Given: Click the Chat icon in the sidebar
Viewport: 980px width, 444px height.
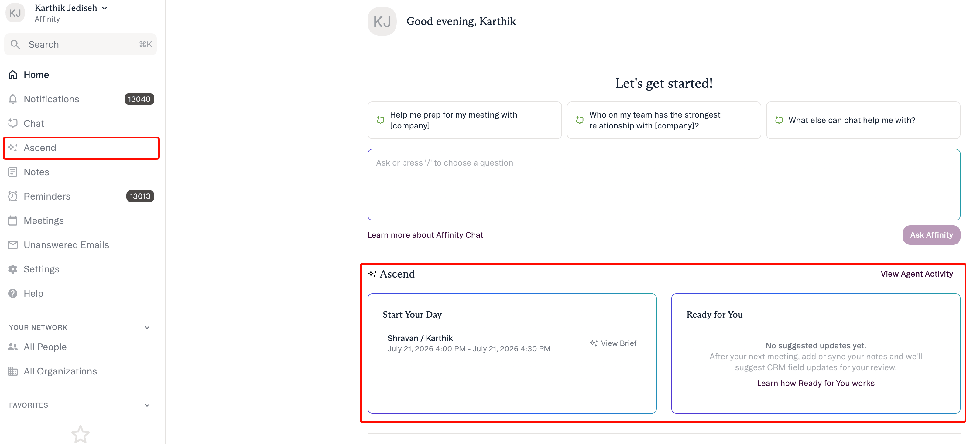Looking at the screenshot, I should 13,123.
